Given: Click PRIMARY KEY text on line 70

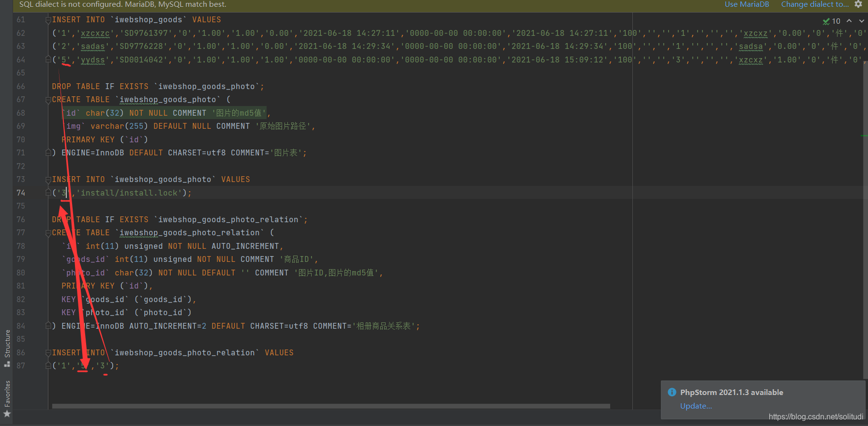Looking at the screenshot, I should [x=88, y=139].
